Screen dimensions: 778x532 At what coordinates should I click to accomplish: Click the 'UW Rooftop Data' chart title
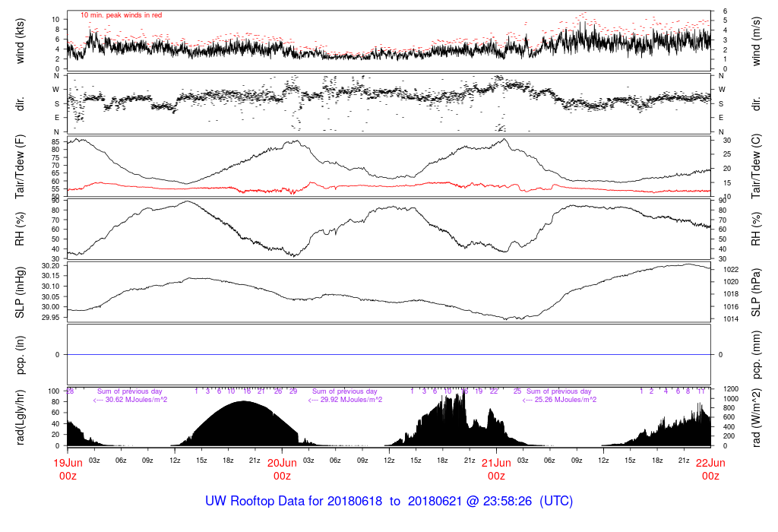(x=389, y=502)
